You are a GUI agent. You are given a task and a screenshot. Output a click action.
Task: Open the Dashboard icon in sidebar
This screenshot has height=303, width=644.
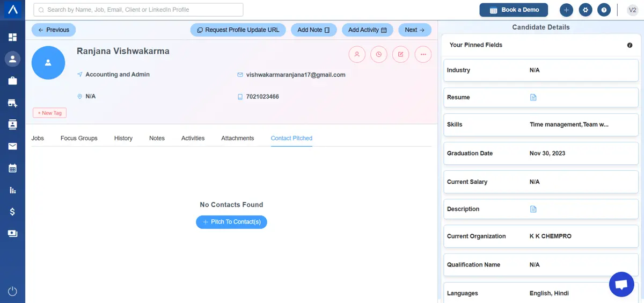tap(12, 37)
